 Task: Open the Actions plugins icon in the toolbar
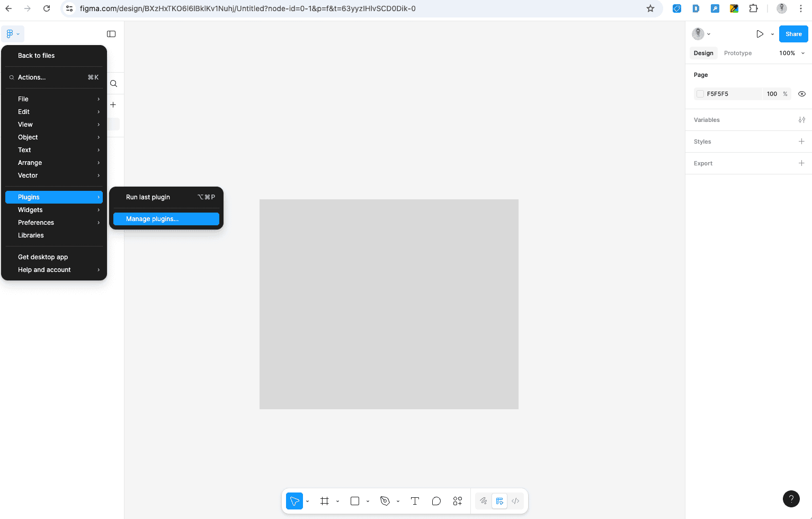457,500
